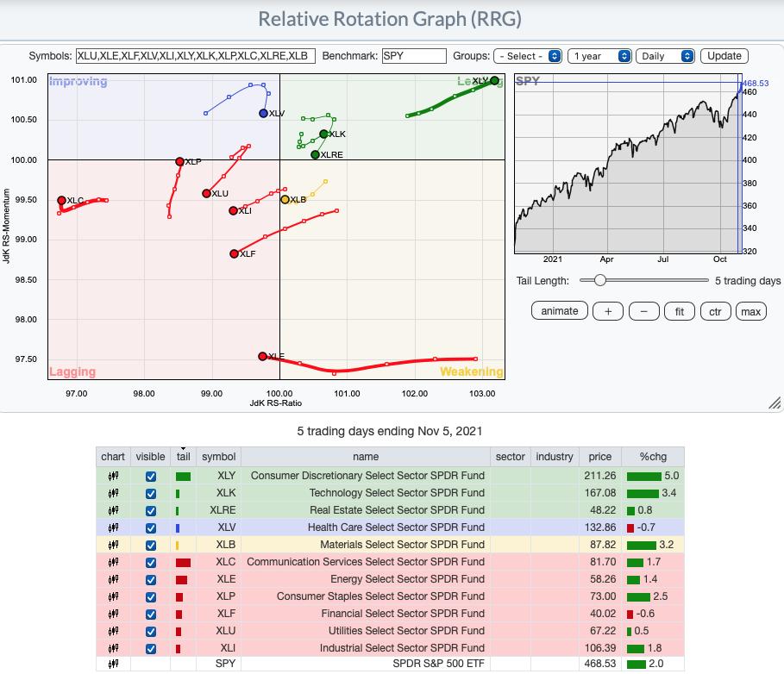Sort table by %chg column
Screen dimensions: 784x674
(x=653, y=457)
